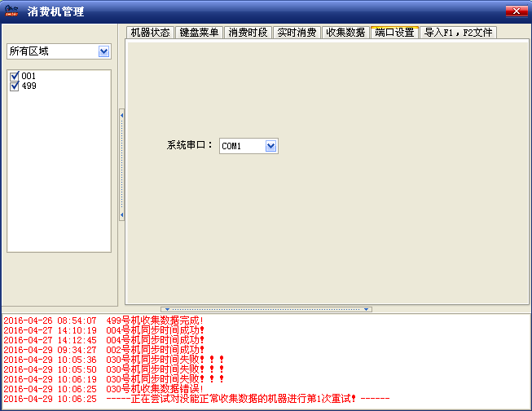
Task: Click the right arrow on the log splitter
Action: click(367, 309)
